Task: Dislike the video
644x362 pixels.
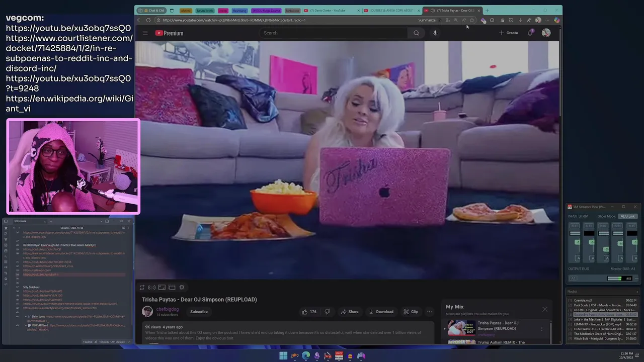Action: point(328,312)
